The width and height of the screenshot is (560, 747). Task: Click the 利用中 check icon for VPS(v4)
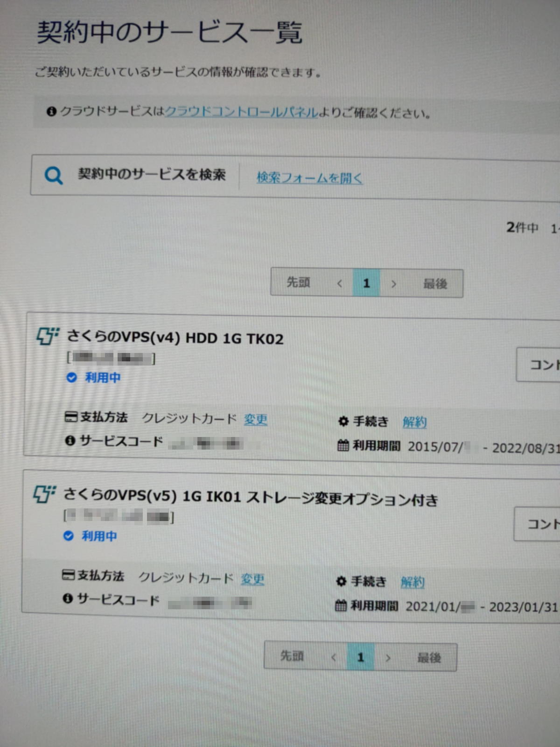[71, 377]
